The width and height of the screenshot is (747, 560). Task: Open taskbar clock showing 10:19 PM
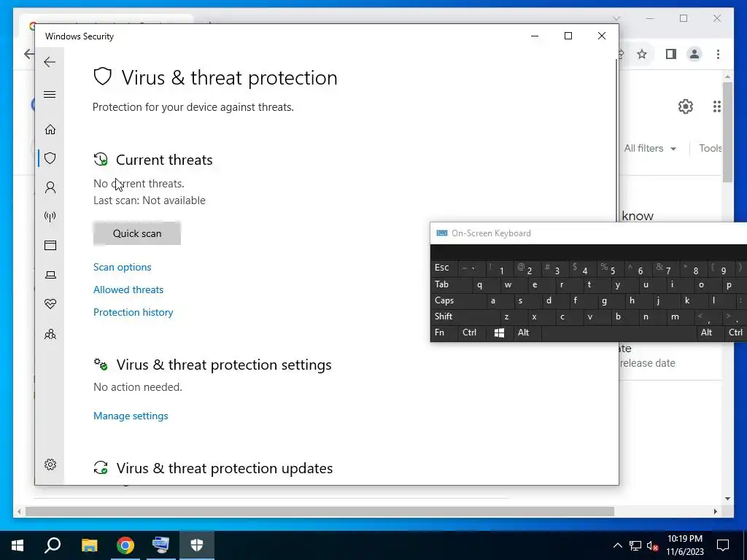click(x=685, y=545)
